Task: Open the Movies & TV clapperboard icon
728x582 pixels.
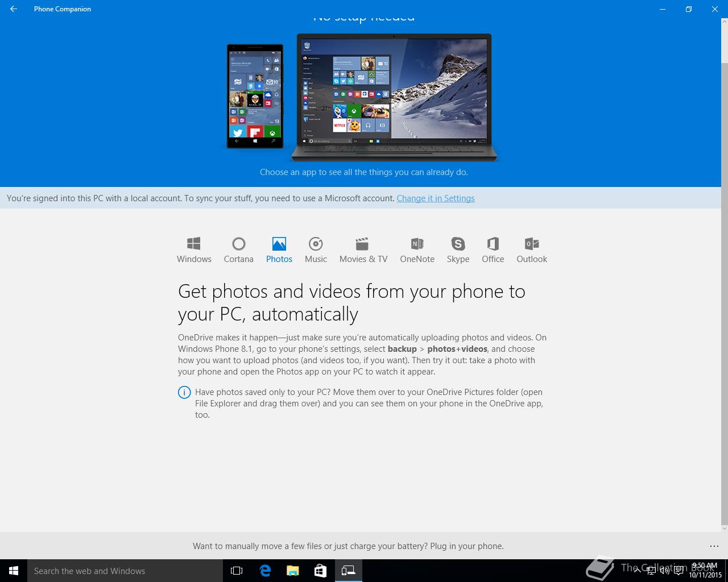Action: pyautogui.click(x=362, y=244)
